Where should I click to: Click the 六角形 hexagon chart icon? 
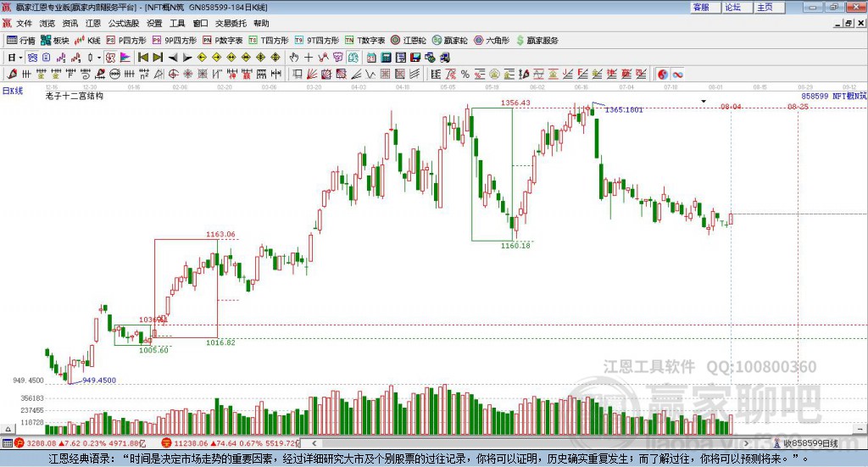tap(492, 41)
